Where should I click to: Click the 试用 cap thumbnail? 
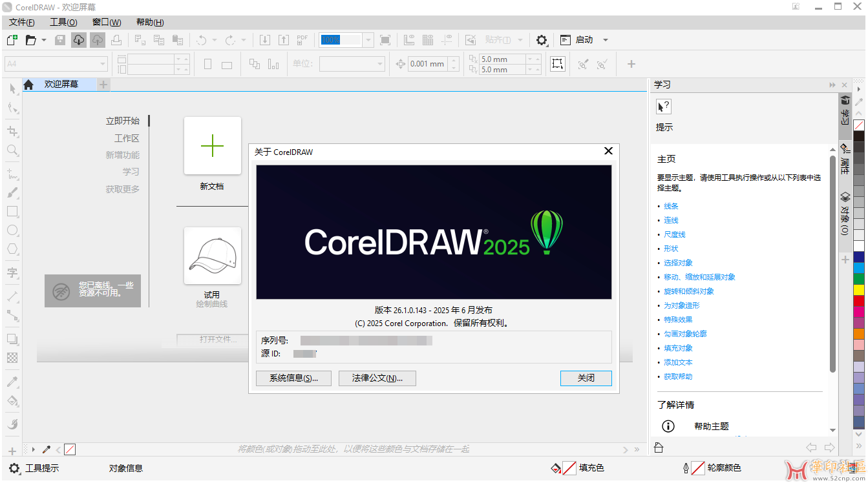pyautogui.click(x=213, y=256)
